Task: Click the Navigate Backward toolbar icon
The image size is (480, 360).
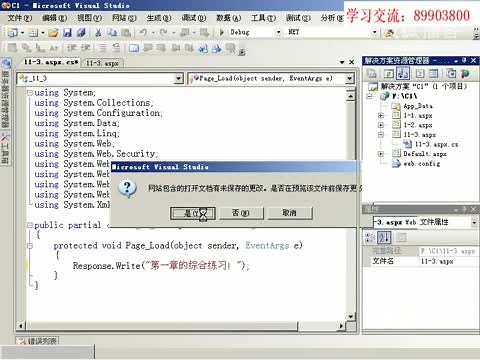Action: (184, 32)
